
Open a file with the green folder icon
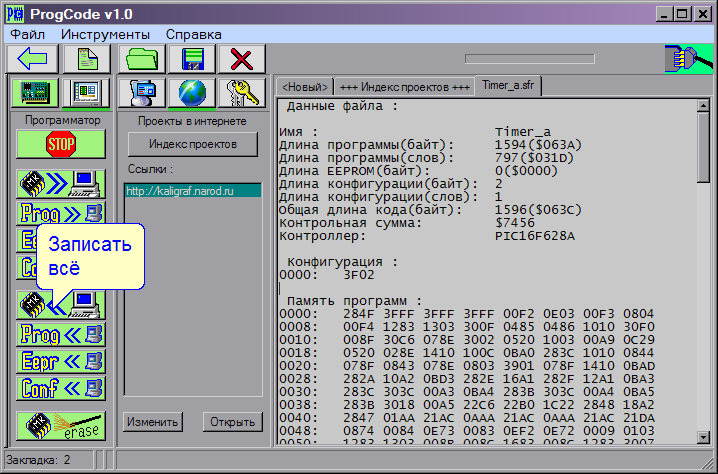pyautogui.click(x=142, y=59)
